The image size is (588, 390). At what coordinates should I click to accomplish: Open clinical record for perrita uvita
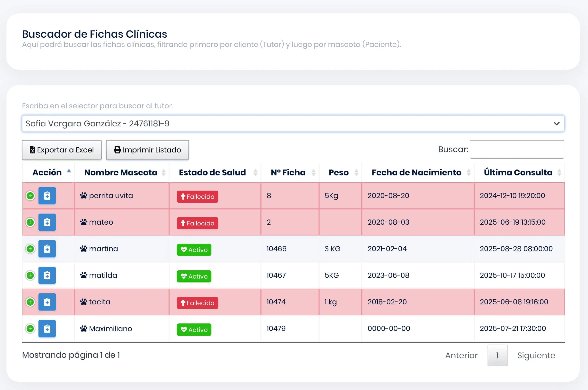[47, 196]
